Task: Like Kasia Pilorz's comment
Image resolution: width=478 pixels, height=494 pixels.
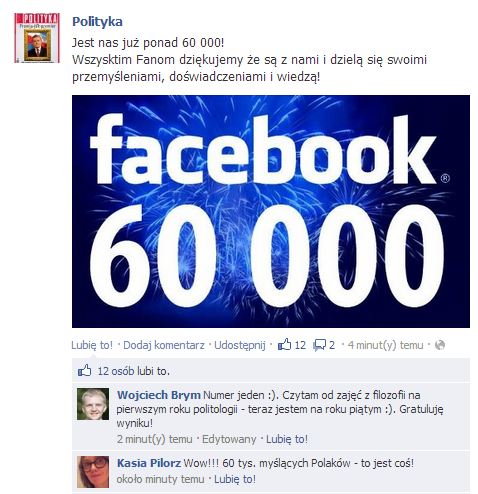Action: click(235, 479)
